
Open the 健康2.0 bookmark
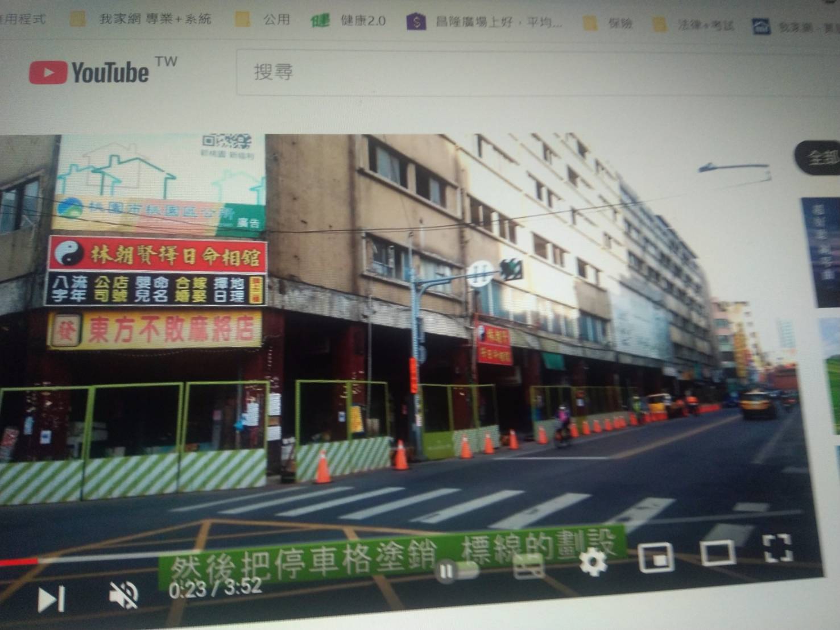click(350, 21)
